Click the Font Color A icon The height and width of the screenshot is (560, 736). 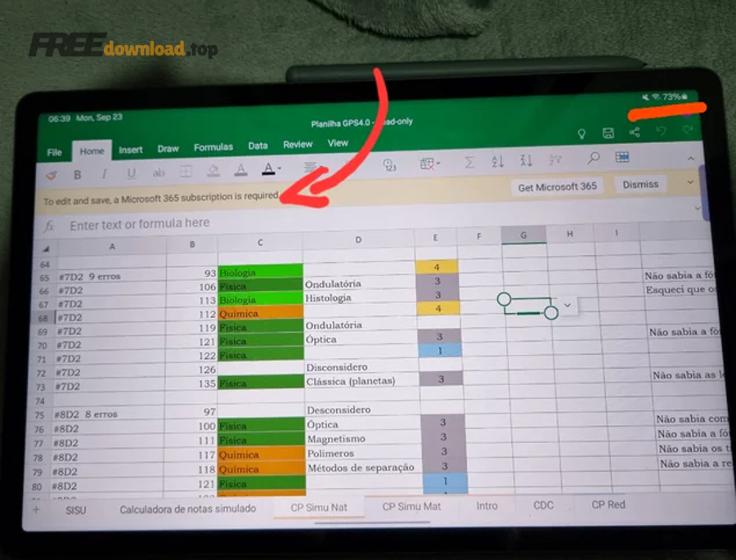[x=240, y=169]
